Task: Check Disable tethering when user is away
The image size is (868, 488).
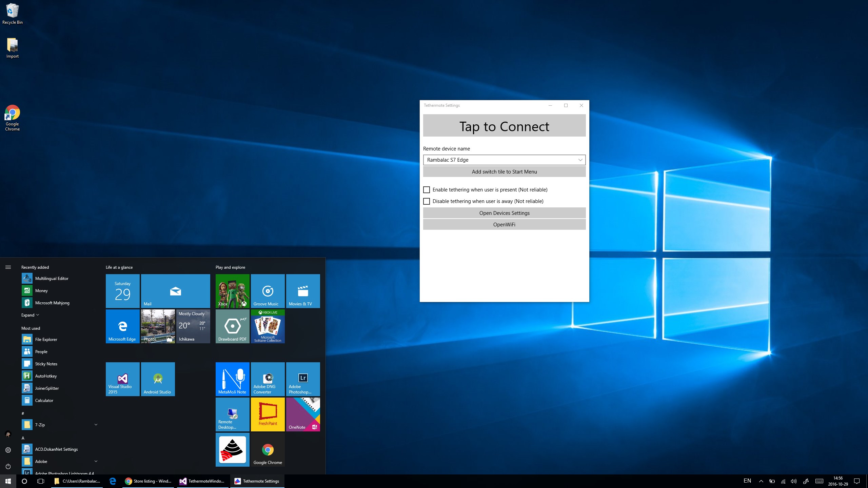Action: pyautogui.click(x=427, y=201)
